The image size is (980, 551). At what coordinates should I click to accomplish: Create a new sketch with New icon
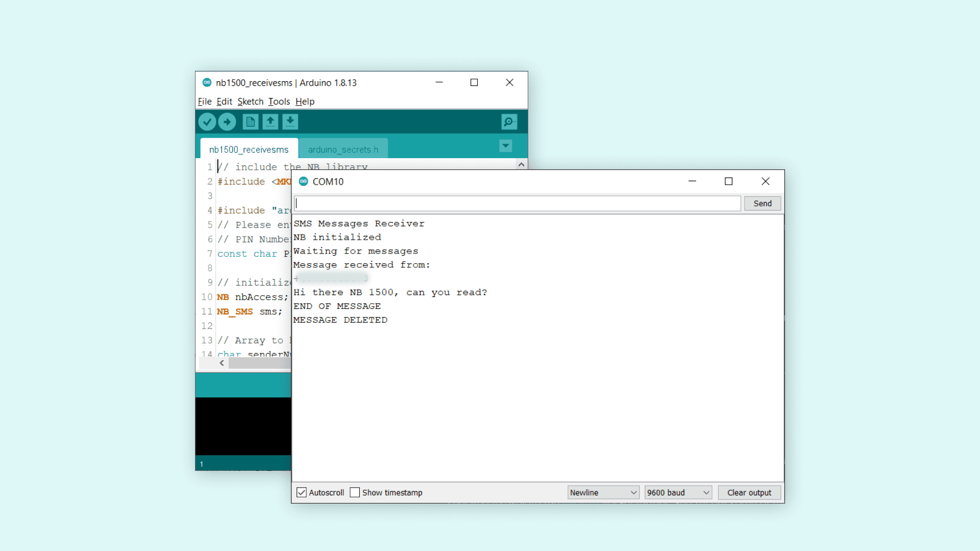250,122
